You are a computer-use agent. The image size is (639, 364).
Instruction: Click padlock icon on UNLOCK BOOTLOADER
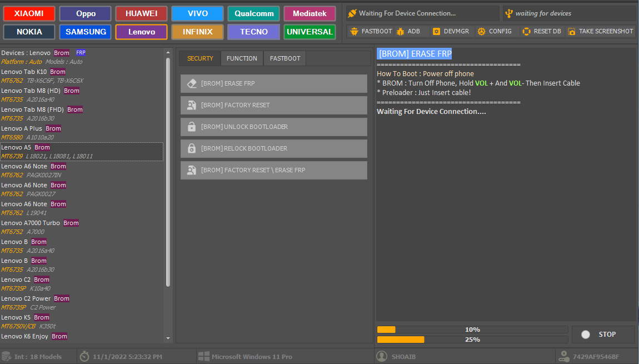pyautogui.click(x=192, y=127)
